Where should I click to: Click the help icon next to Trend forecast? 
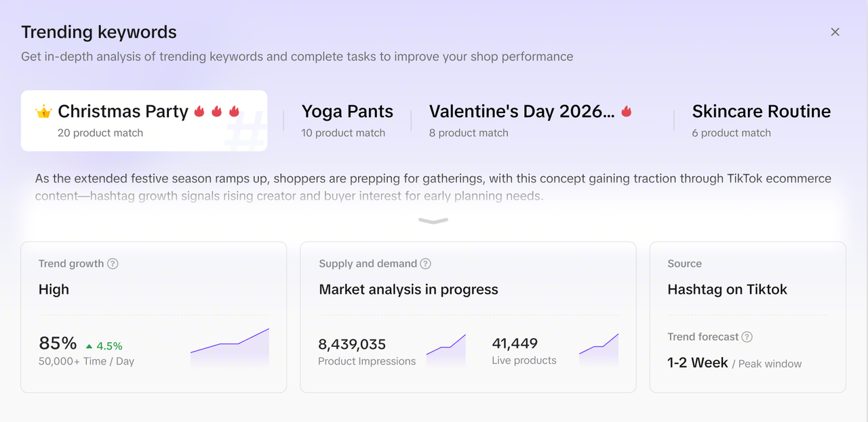[747, 337]
